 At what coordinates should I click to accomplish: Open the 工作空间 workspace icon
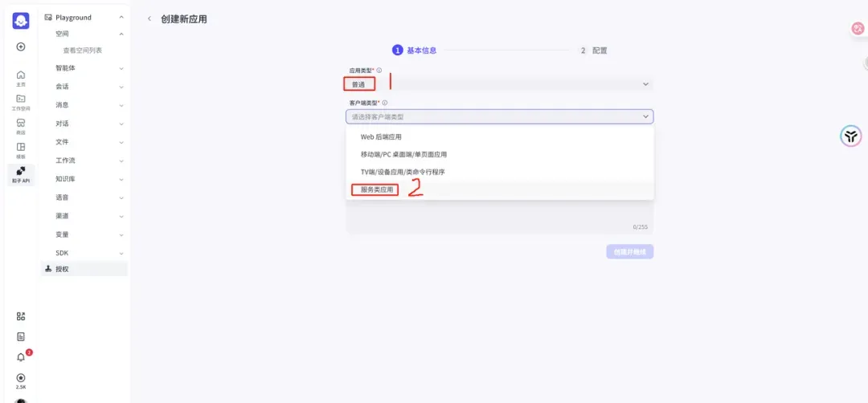21,102
